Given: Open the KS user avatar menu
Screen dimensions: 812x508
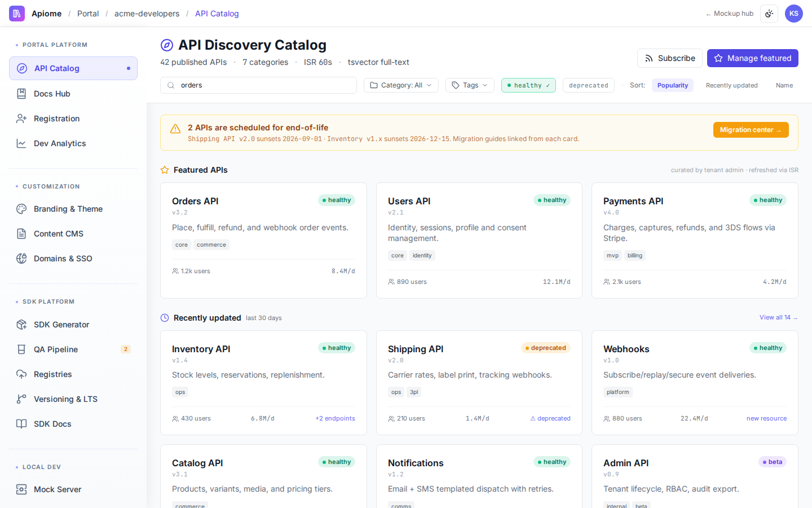Looking at the screenshot, I should 794,14.
